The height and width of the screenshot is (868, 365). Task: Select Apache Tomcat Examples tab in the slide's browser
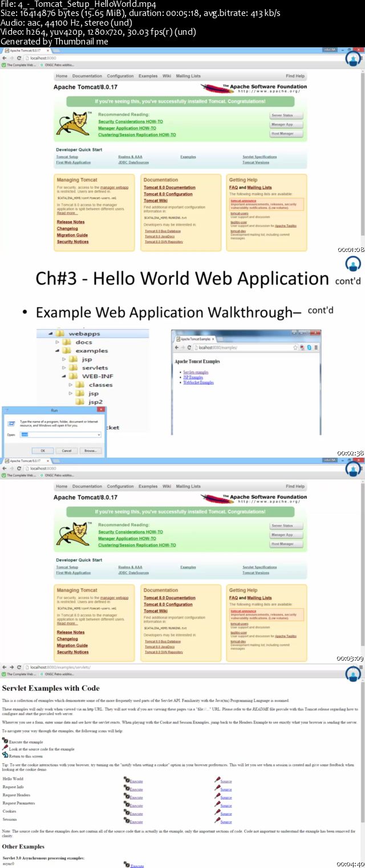pyautogui.click(x=195, y=339)
